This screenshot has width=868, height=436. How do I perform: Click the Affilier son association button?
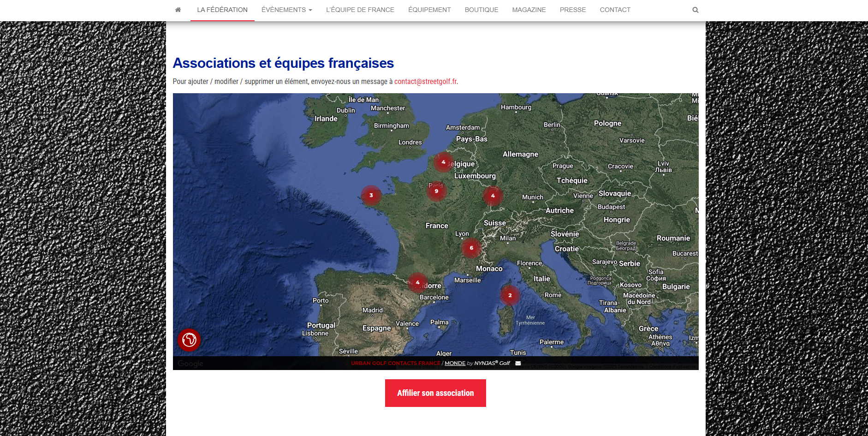(435, 393)
